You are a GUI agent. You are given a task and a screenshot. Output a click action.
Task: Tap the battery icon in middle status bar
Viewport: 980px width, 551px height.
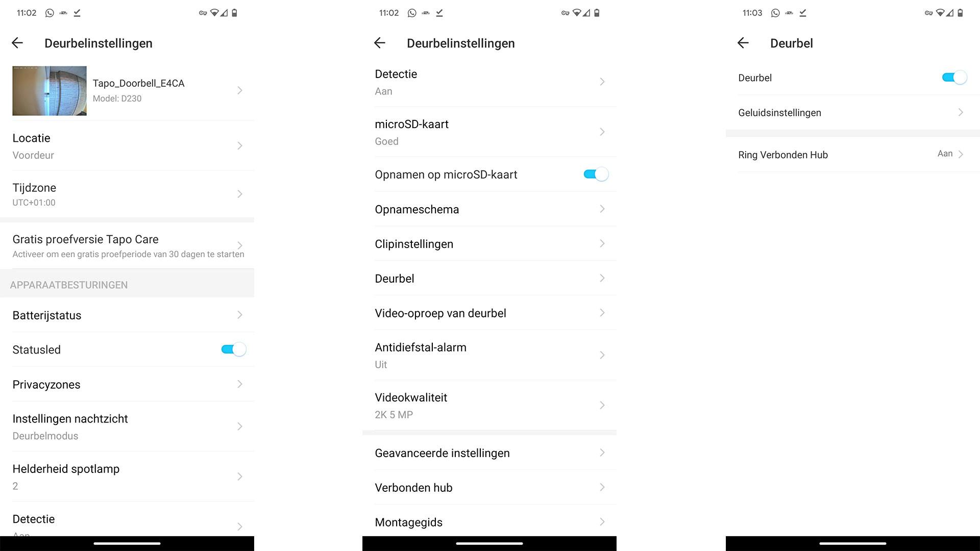(597, 13)
